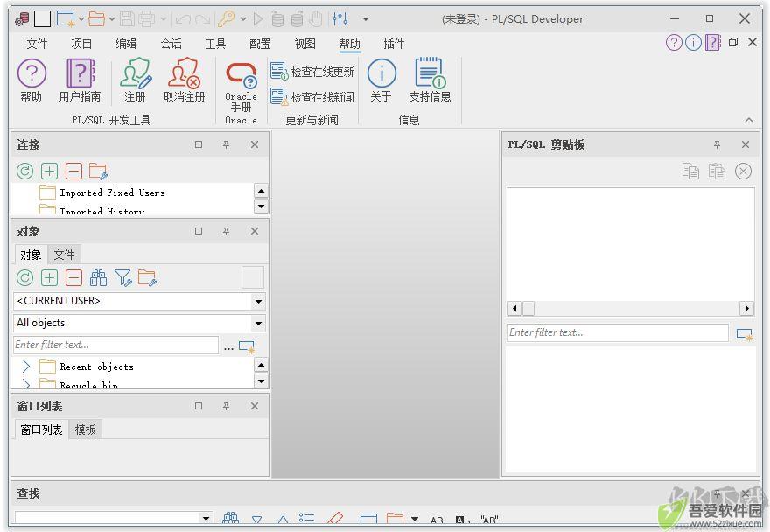This screenshot has width=770, height=532.
Task: Click the clipboard filter text field
Action: point(618,332)
